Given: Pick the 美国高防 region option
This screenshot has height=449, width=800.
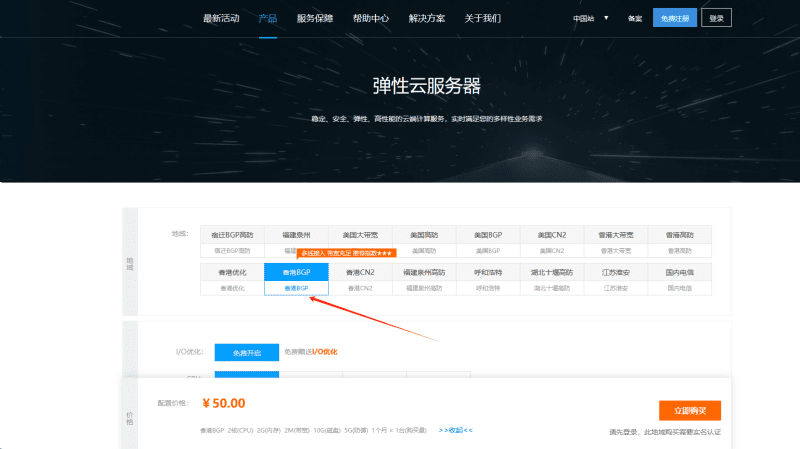Looking at the screenshot, I should [424, 241].
